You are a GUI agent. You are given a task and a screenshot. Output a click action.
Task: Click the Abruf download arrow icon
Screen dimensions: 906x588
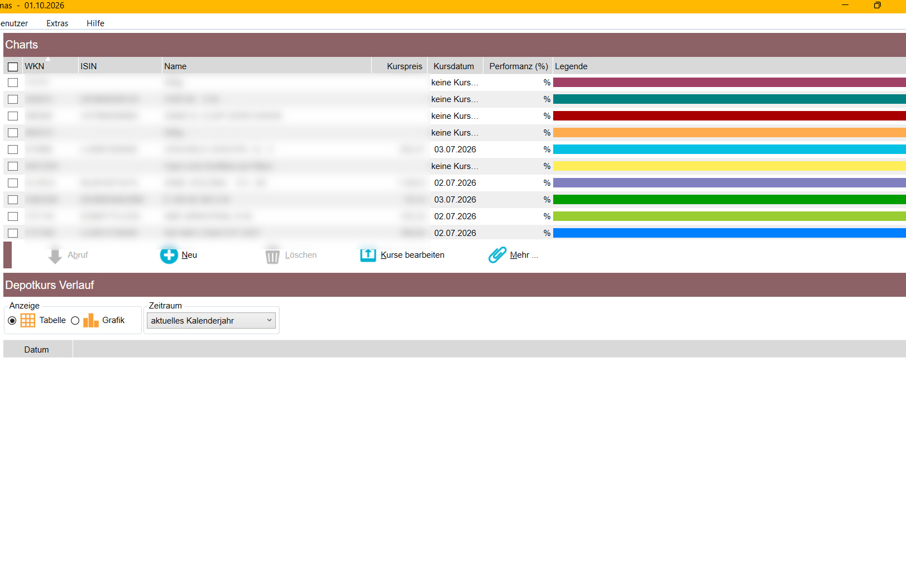pyautogui.click(x=55, y=256)
